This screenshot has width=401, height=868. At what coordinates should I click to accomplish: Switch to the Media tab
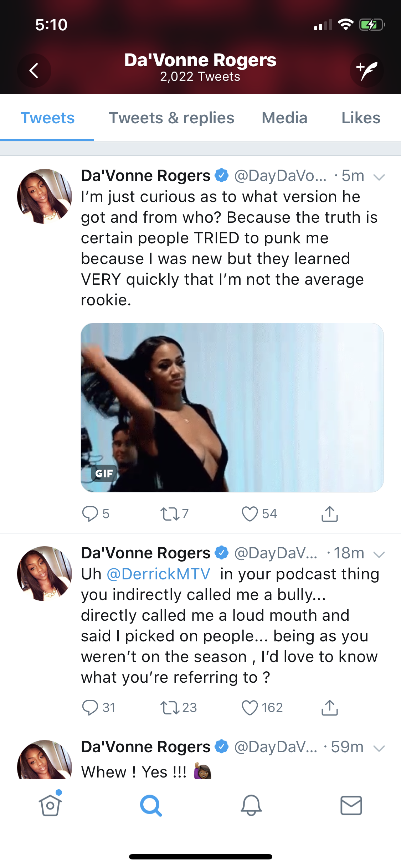pos(284,118)
